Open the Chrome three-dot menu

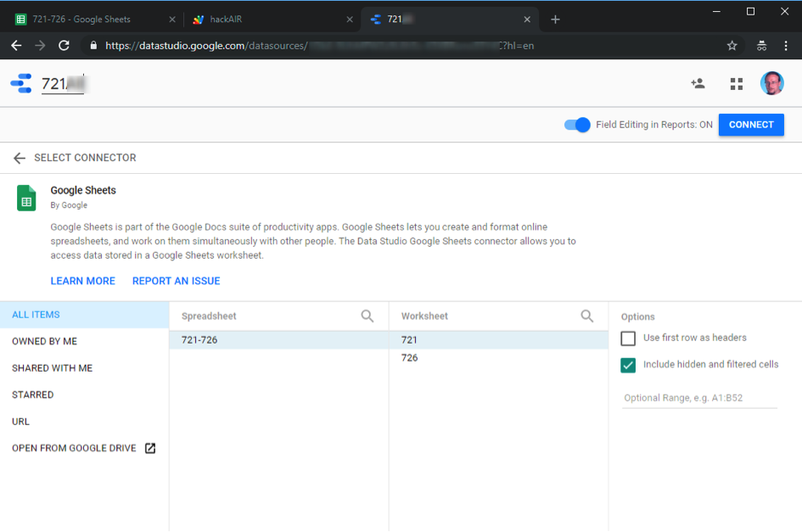click(786, 46)
